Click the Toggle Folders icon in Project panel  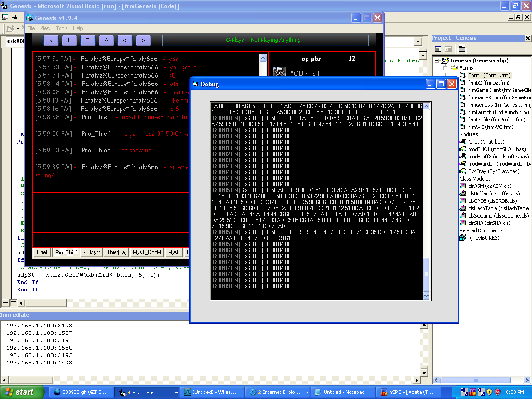click(x=462, y=49)
